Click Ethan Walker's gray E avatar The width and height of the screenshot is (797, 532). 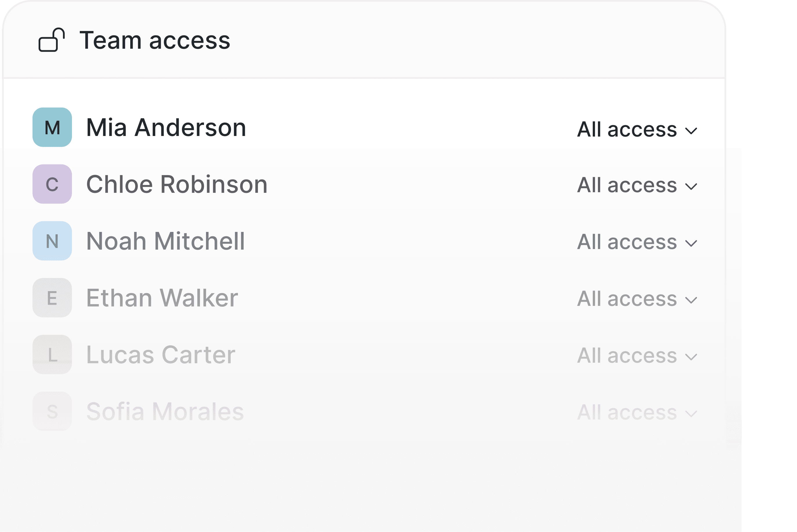point(52,298)
